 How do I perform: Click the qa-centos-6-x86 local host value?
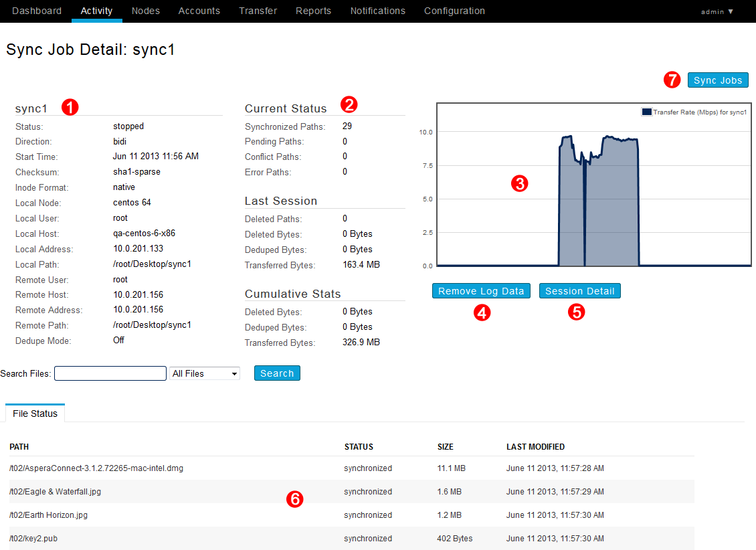144,234
